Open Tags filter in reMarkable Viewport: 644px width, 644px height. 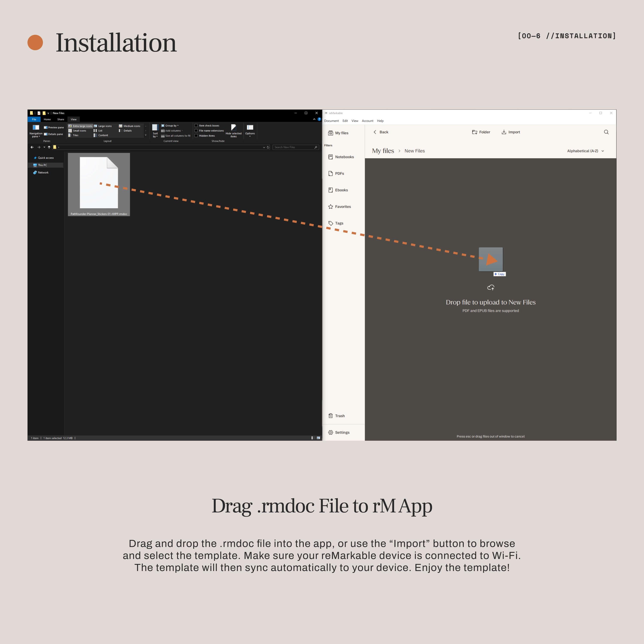click(x=336, y=223)
